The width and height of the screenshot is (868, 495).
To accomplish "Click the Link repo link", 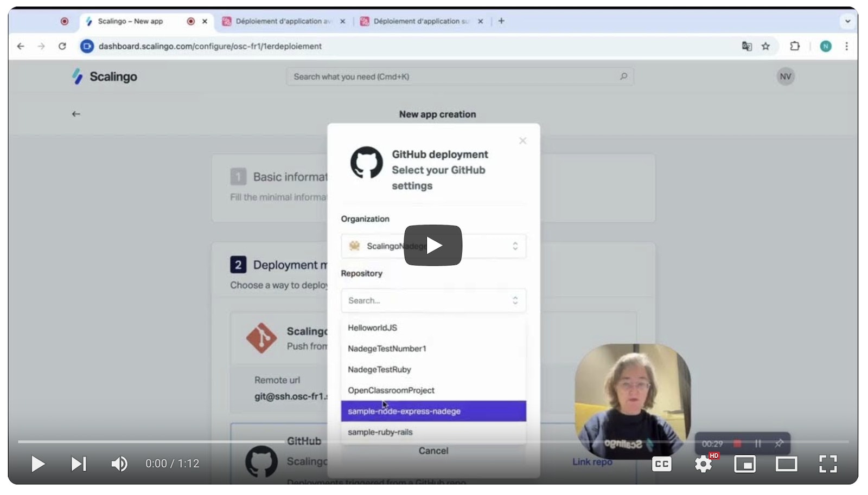I will click(592, 462).
